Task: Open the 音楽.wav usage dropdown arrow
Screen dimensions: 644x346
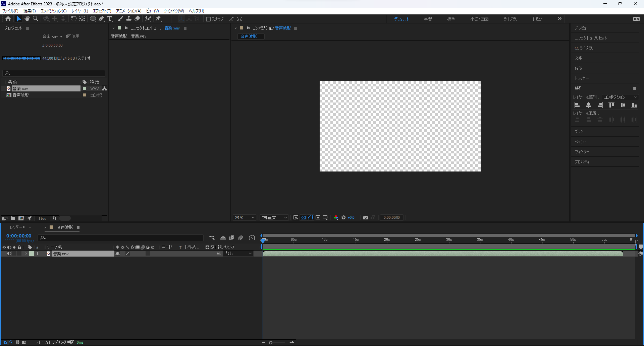Action: [61, 37]
